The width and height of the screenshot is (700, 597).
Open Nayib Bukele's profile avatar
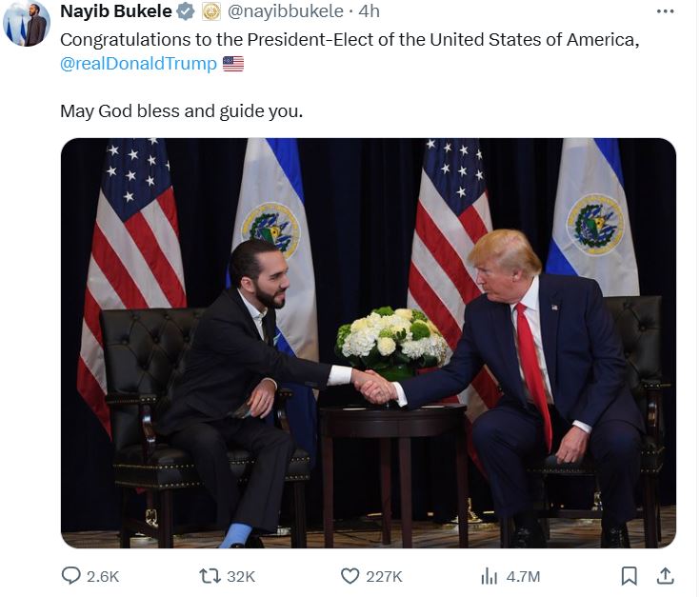pyautogui.click(x=27, y=24)
